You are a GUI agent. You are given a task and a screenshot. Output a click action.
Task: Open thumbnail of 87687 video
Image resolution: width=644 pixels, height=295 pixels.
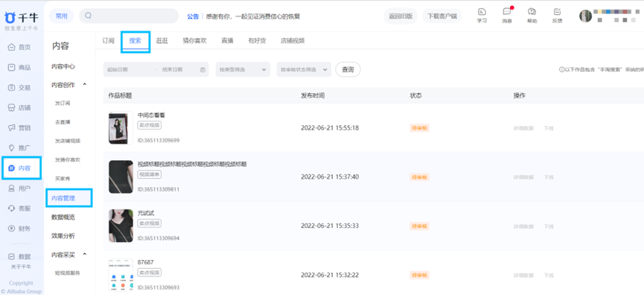coord(121,275)
